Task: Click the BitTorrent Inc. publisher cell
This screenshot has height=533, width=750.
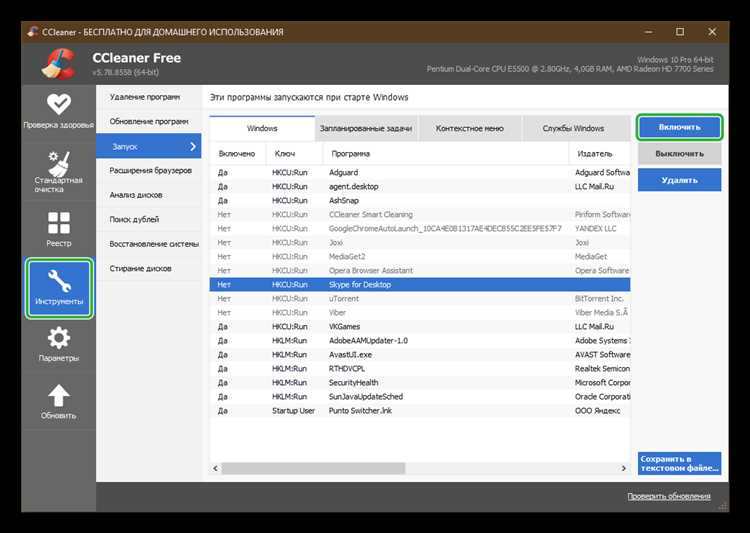Action: coord(599,299)
